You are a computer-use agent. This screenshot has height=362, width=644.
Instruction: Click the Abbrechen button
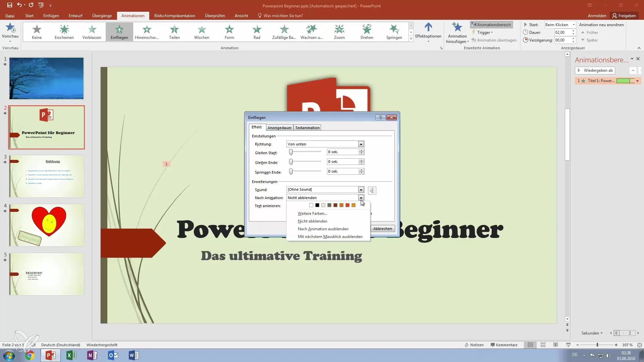tap(382, 229)
